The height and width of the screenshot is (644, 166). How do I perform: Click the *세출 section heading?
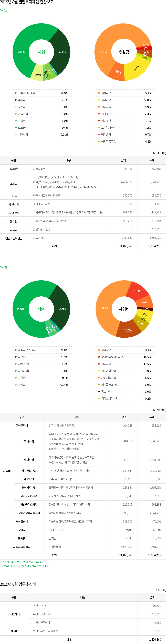[x=4, y=267]
